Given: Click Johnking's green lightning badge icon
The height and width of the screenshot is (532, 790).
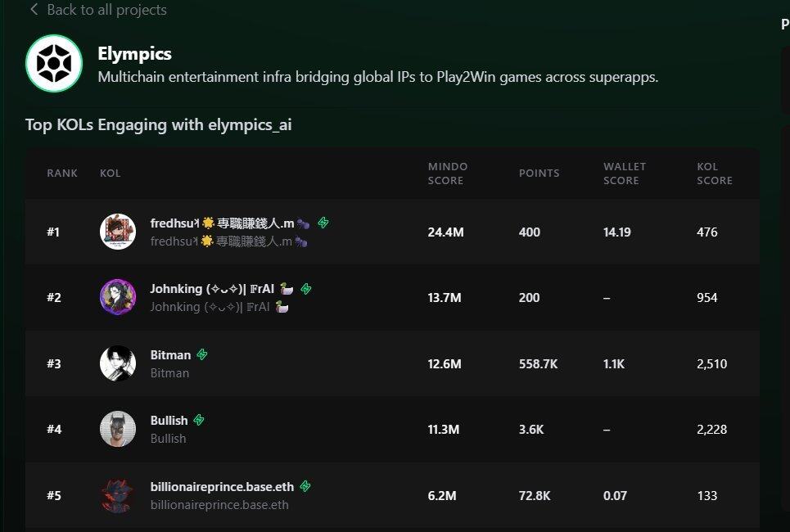Looking at the screenshot, I should (306, 289).
